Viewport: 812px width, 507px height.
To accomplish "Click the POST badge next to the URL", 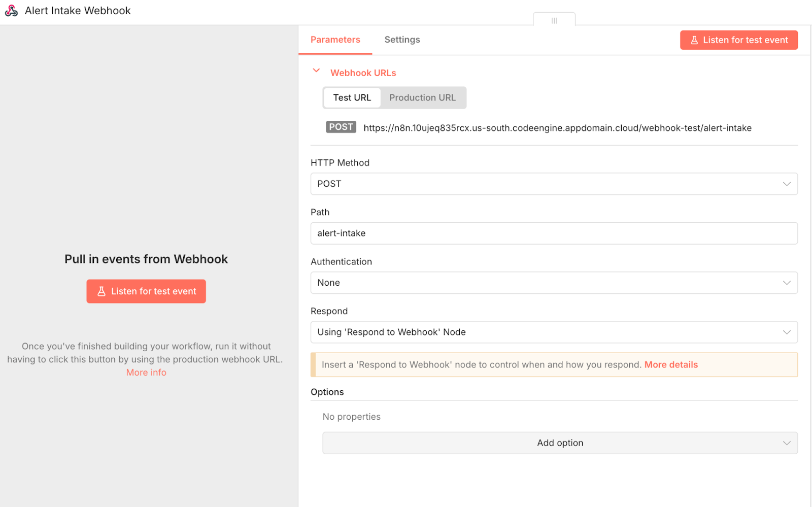I will 341,127.
